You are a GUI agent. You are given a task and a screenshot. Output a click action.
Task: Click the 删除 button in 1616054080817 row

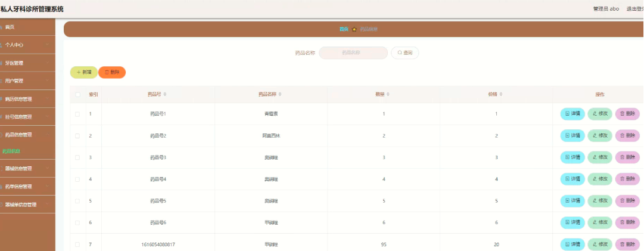coord(627,244)
